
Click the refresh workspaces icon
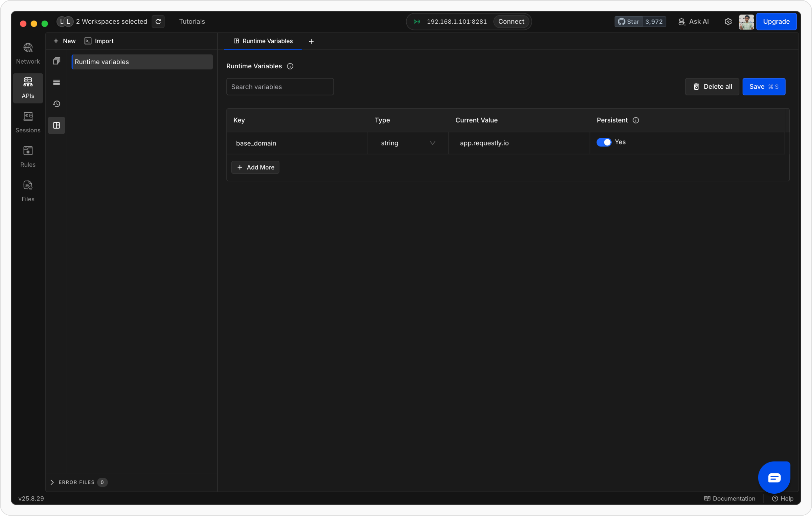(158, 22)
